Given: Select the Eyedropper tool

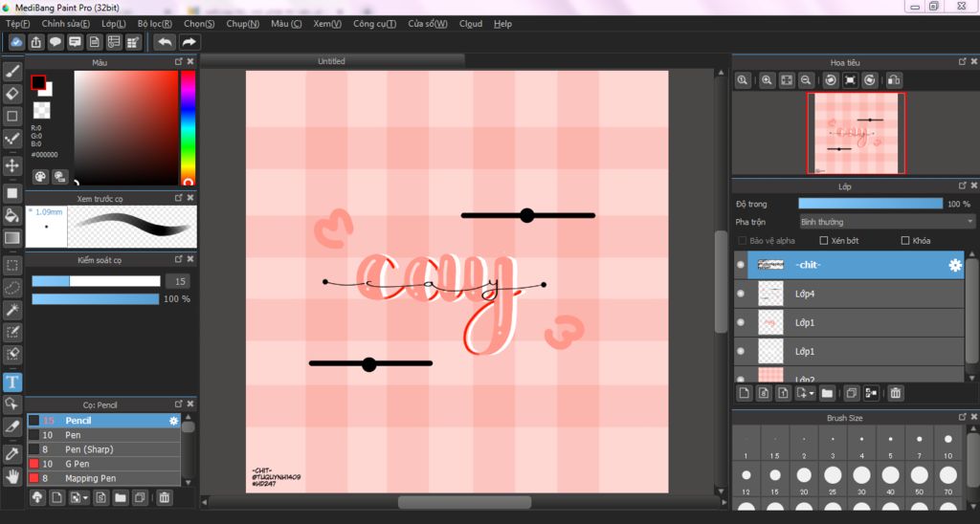Looking at the screenshot, I should [x=11, y=454].
